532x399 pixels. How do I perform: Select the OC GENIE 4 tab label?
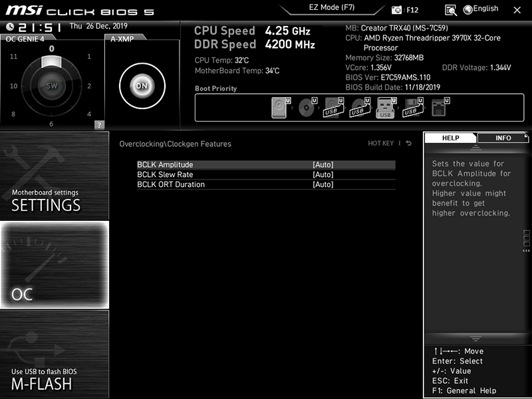coord(25,39)
